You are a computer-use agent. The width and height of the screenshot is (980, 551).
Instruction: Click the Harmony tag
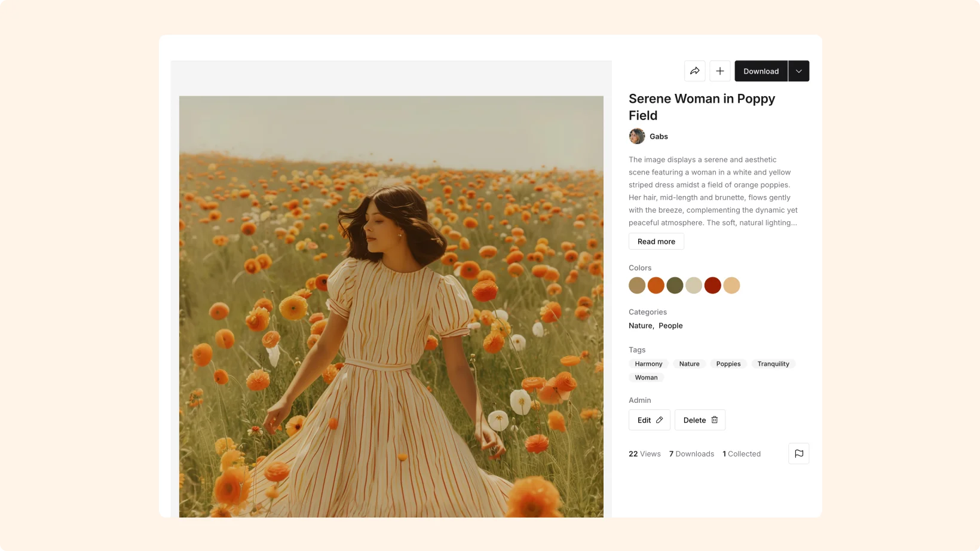pyautogui.click(x=648, y=364)
